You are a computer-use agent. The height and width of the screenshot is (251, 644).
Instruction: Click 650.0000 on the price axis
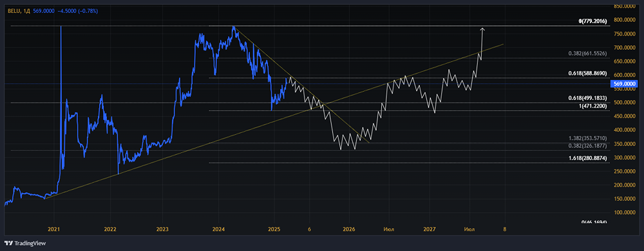[x=625, y=61]
